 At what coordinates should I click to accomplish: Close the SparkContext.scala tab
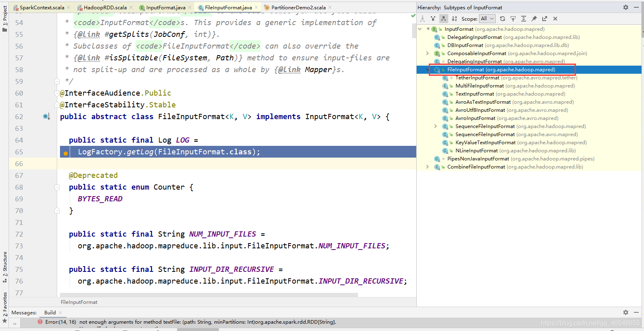click(68, 7)
